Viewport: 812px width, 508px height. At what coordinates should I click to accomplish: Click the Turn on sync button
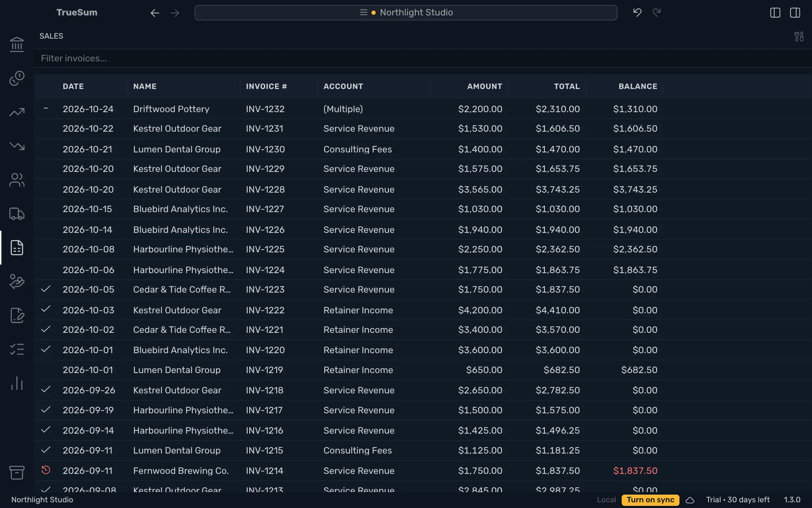[650, 500]
